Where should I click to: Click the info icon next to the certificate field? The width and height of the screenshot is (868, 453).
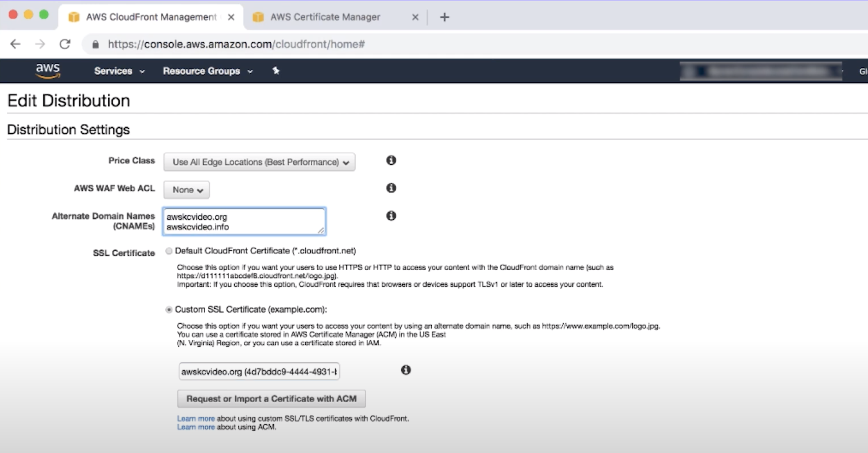(406, 370)
